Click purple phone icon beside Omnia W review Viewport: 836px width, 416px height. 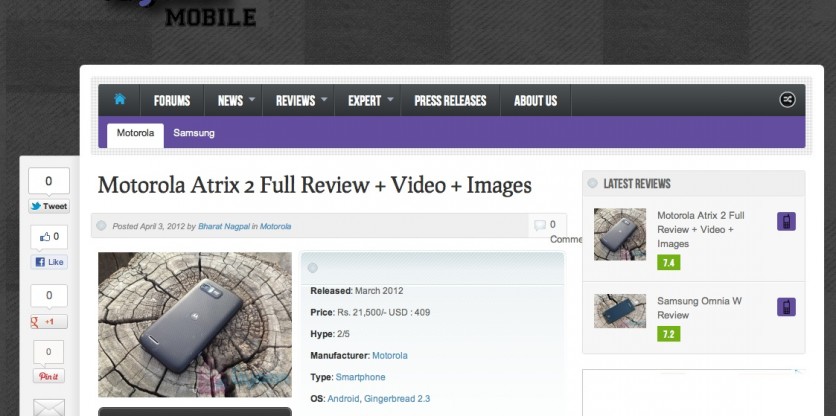click(786, 307)
